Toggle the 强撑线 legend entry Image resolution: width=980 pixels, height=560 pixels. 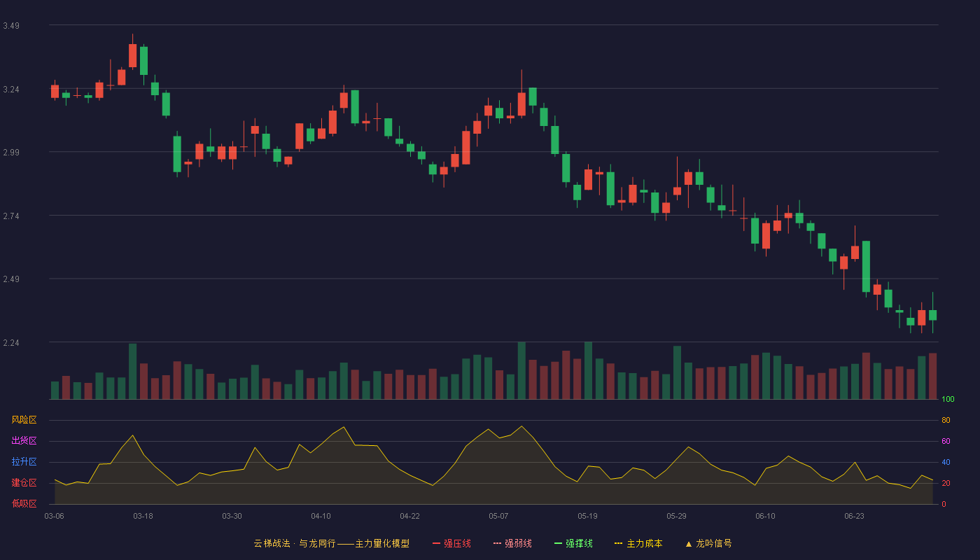point(573,543)
